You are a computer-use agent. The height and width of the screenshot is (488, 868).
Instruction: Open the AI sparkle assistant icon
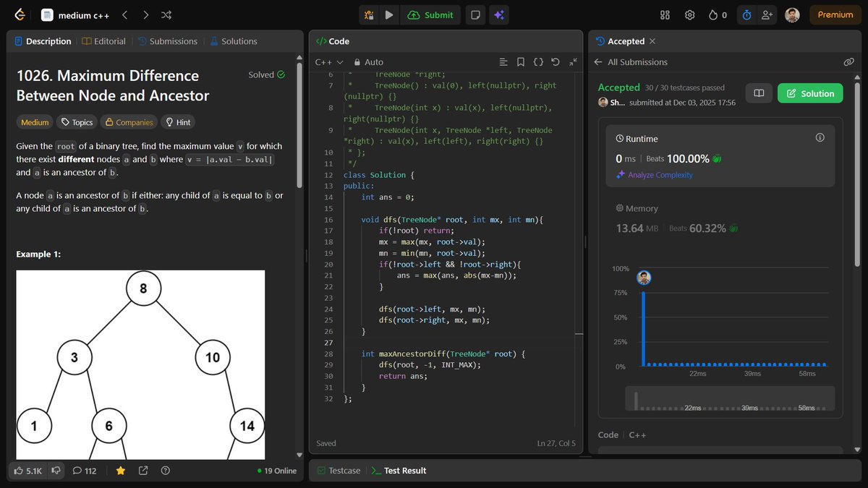[499, 14]
